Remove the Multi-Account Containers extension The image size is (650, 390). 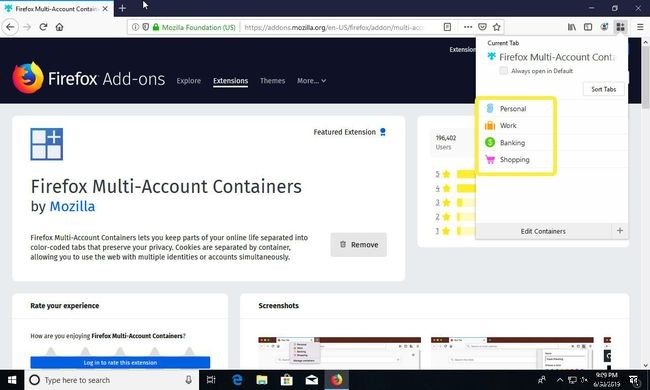pyautogui.click(x=359, y=245)
